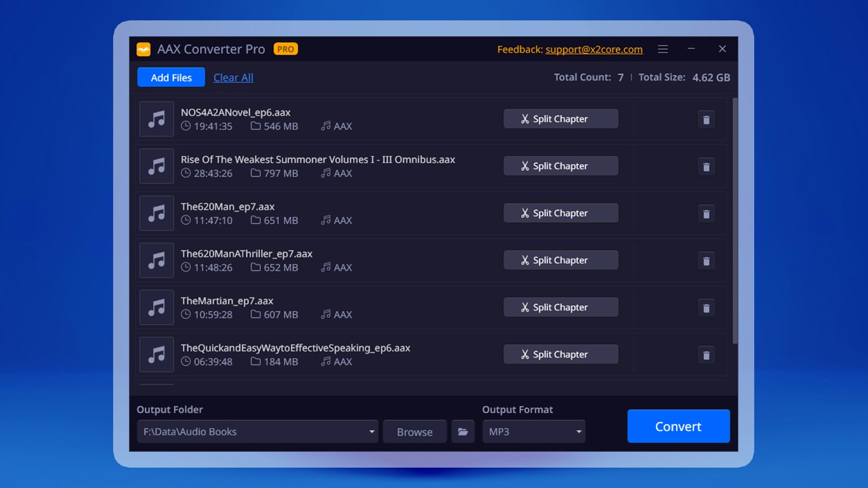Click Total Size 4.62 GB value
Viewport: 868px width, 488px height.
coord(711,78)
